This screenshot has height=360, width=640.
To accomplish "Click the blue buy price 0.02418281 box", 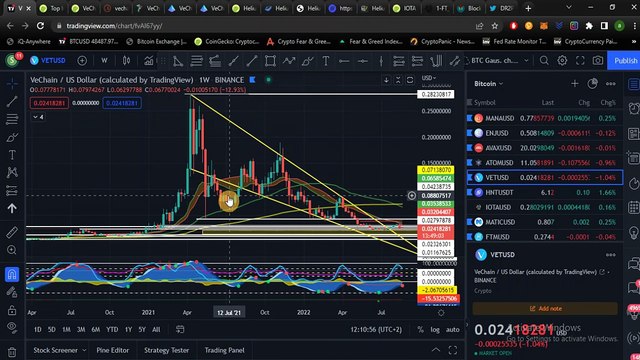I will (x=122, y=103).
